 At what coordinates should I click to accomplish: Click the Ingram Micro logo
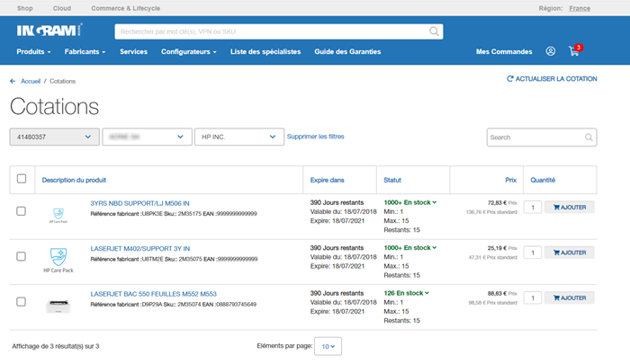coord(49,31)
